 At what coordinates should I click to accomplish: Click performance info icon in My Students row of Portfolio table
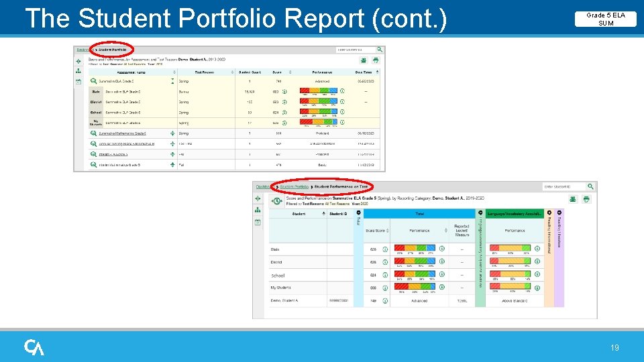click(x=342, y=122)
